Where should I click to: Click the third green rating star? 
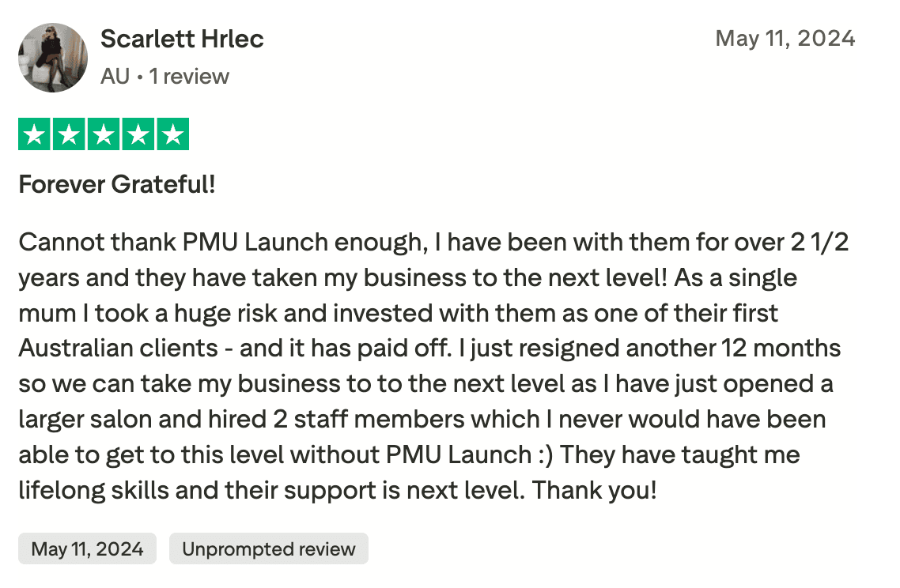point(104,134)
